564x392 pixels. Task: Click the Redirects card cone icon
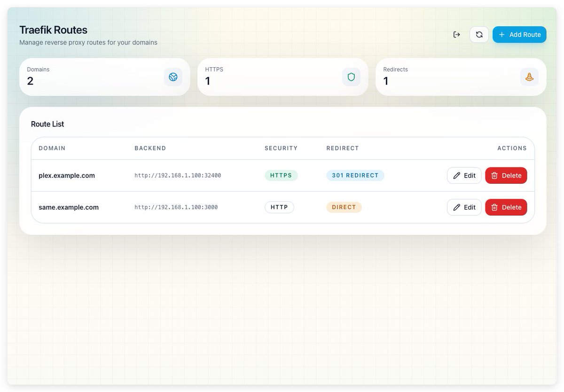[529, 77]
